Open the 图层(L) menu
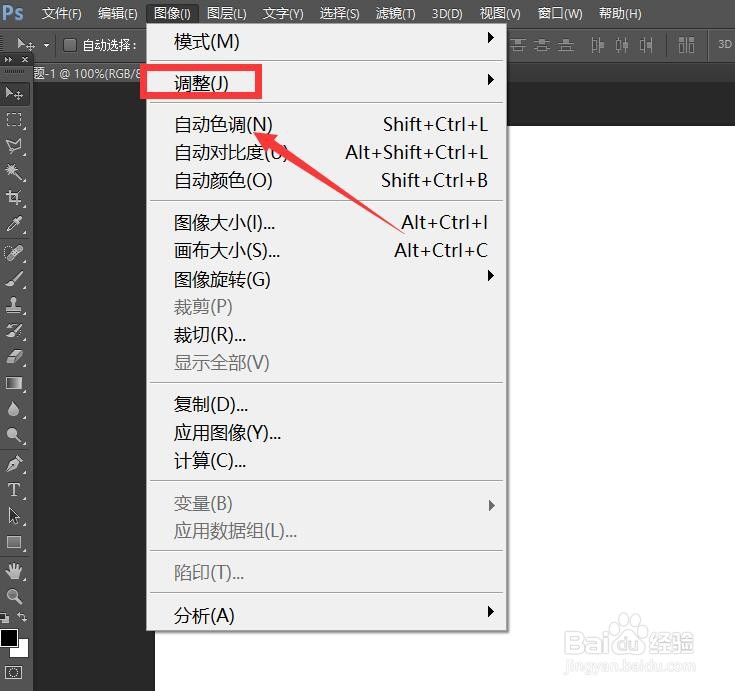735x691 pixels. (226, 13)
